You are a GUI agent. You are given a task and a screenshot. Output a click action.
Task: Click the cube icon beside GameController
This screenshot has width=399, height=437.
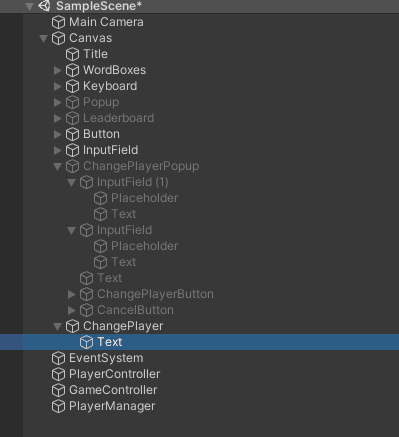click(58, 390)
